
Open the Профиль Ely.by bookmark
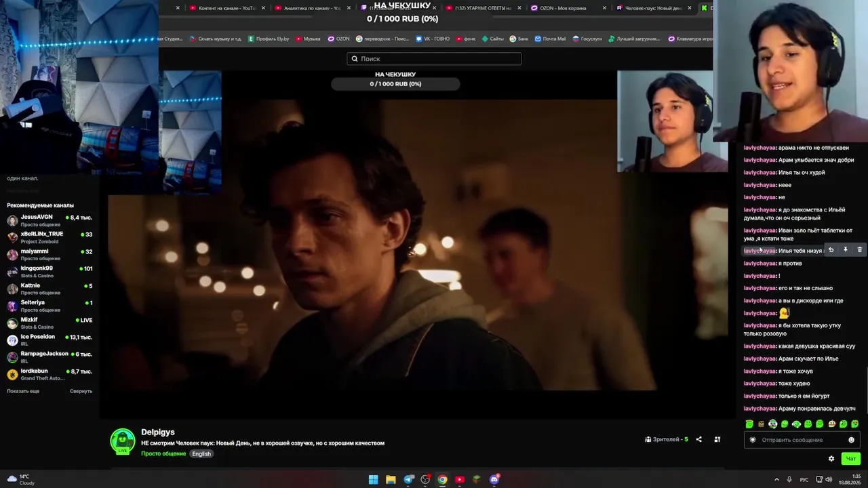269,39
